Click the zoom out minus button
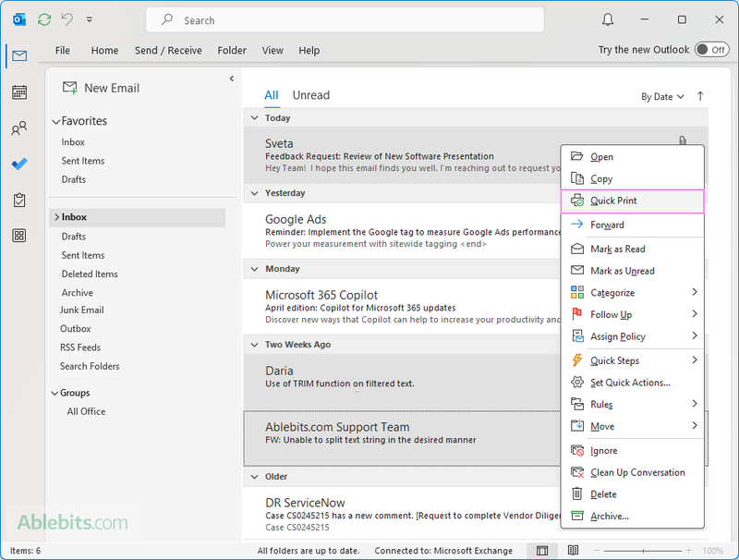This screenshot has width=739, height=560. [597, 551]
